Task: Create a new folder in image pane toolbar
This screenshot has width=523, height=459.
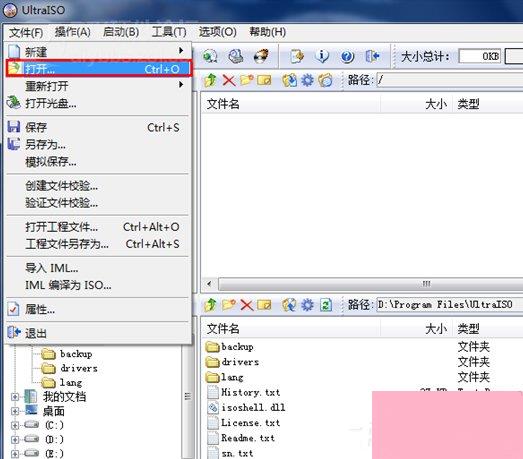Action: pyautogui.click(x=246, y=80)
